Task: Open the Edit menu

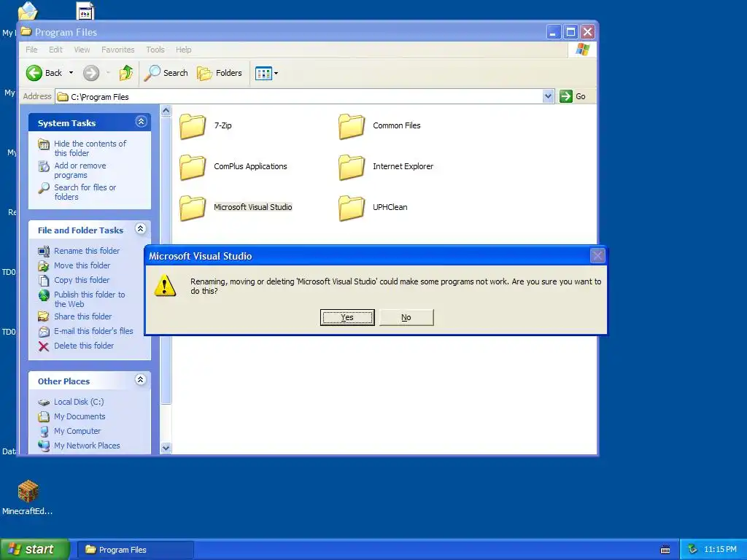Action: coord(55,50)
